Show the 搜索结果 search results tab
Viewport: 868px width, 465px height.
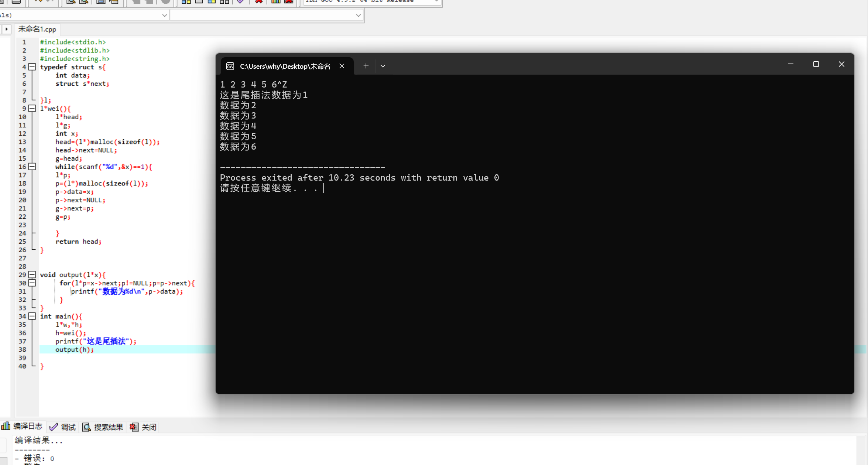[x=103, y=427]
